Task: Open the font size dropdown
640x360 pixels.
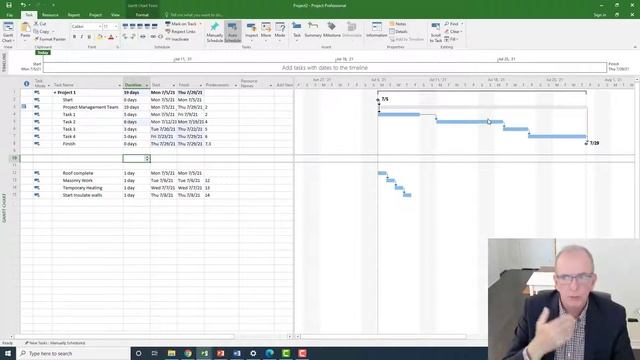Action: [x=116, y=27]
